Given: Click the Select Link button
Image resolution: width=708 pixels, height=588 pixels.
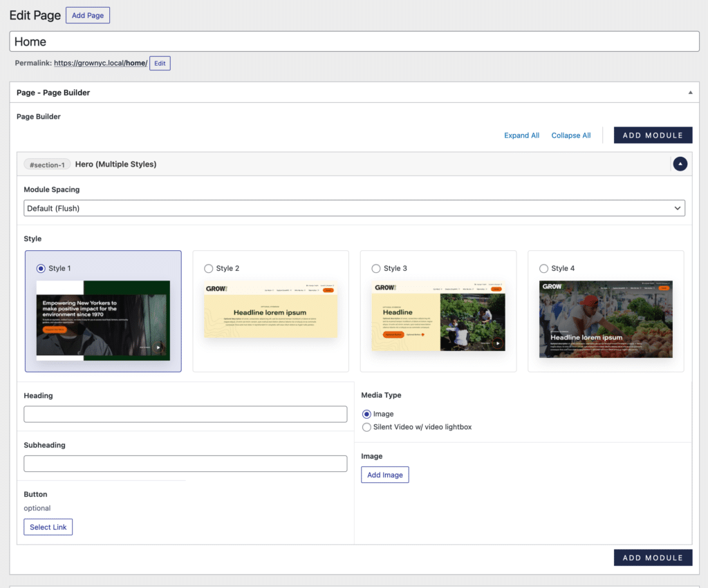Looking at the screenshot, I should (48, 527).
